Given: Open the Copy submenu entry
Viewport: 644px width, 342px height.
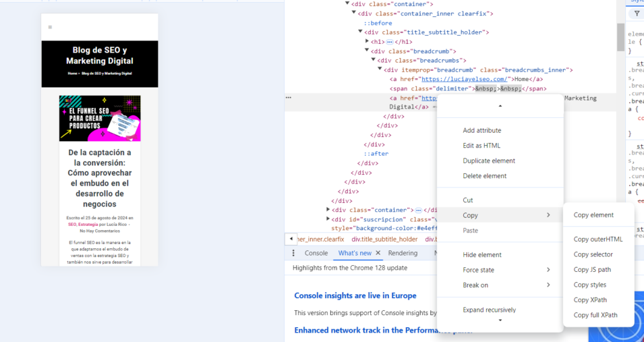Looking at the screenshot, I should (x=500, y=215).
